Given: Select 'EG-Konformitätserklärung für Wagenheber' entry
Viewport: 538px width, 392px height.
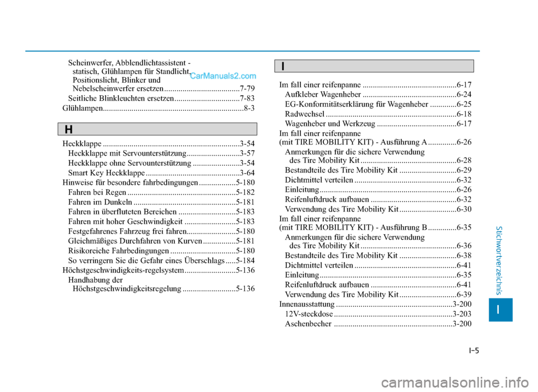Looking at the screenshot, I should coord(378,104).
